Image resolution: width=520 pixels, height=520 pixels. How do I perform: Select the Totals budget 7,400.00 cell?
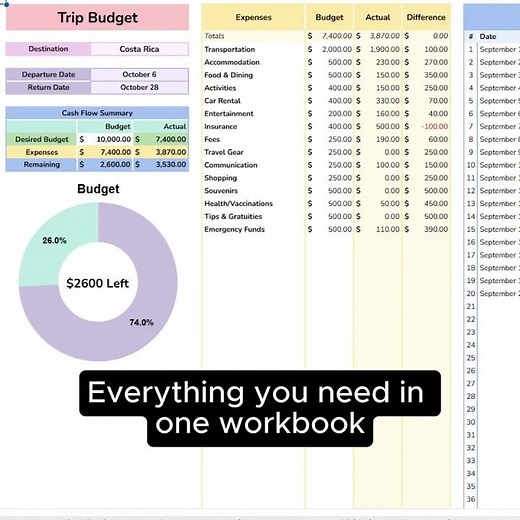329,36
